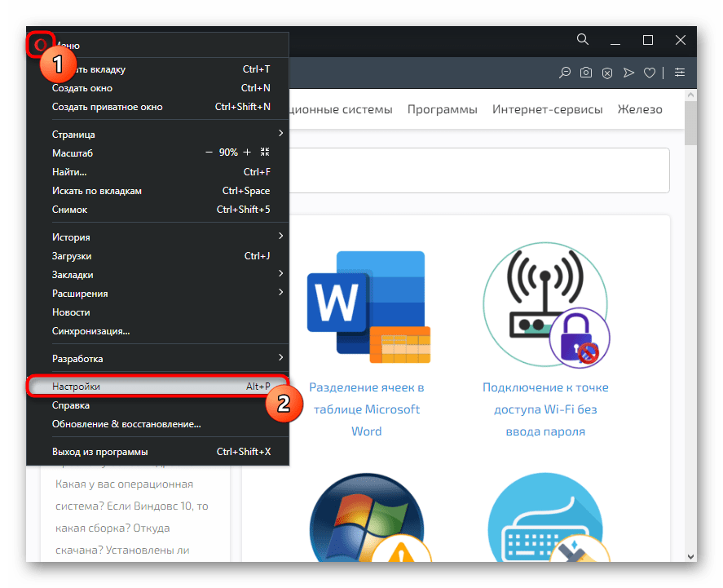This screenshot has height=588, width=723.
Task: Open the tab search magnifier icon
Action: pyautogui.click(x=582, y=39)
